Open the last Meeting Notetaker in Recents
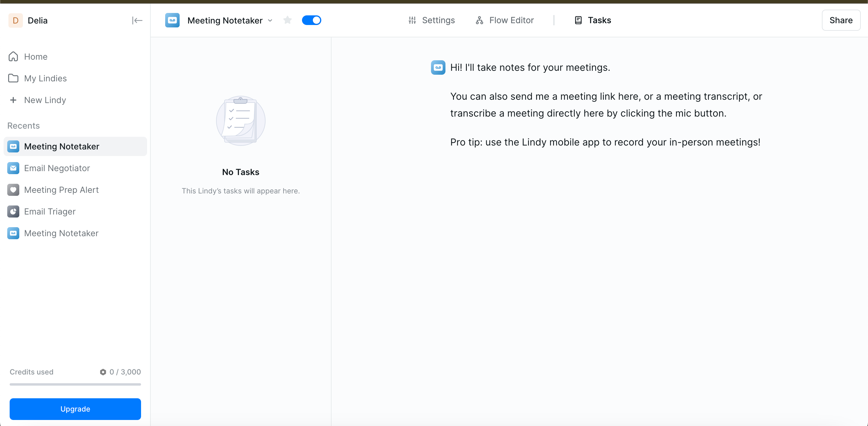This screenshot has height=426, width=868. 61,233
